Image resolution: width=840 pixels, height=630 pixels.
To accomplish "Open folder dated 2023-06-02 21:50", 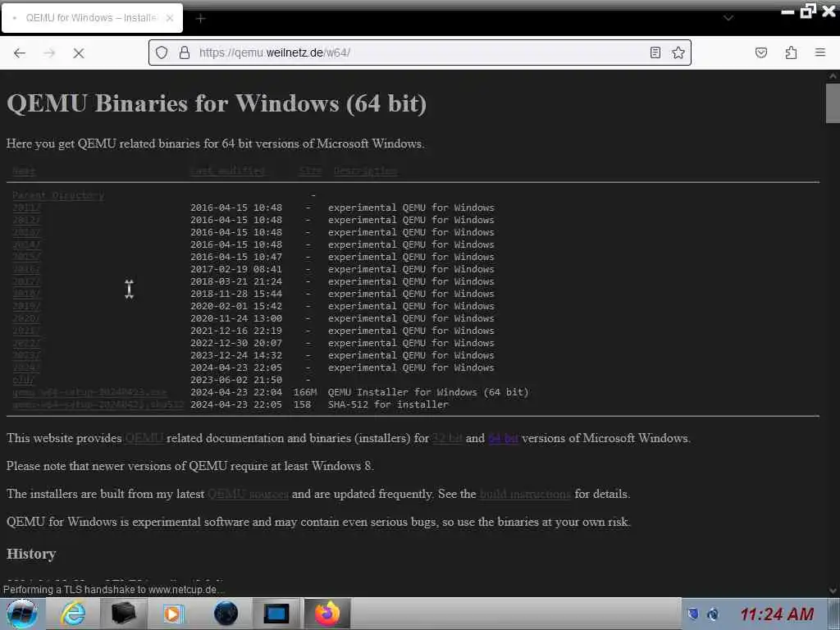I will [24, 381].
